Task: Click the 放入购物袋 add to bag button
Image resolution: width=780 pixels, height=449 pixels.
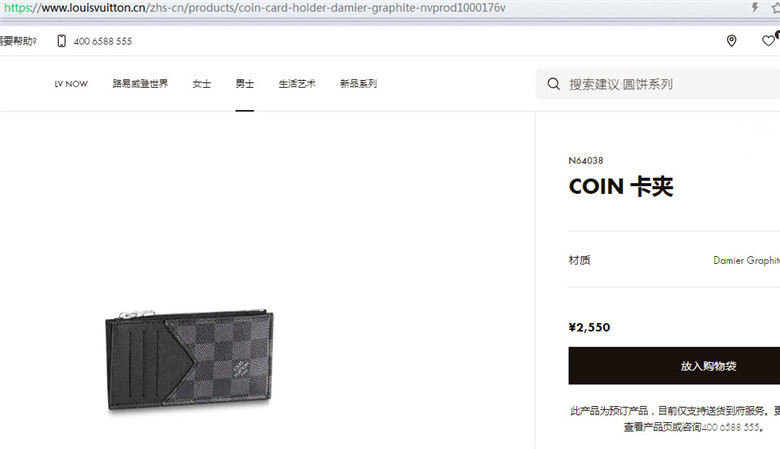Action: point(674,365)
